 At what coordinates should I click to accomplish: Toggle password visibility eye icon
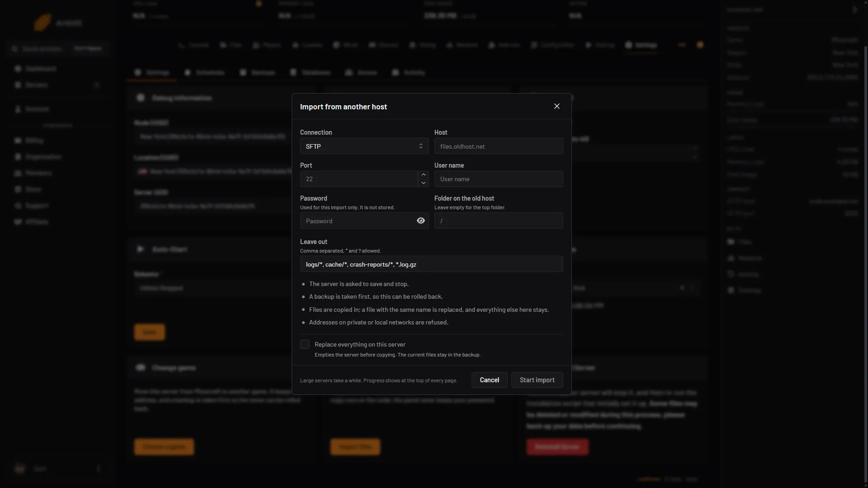421,221
